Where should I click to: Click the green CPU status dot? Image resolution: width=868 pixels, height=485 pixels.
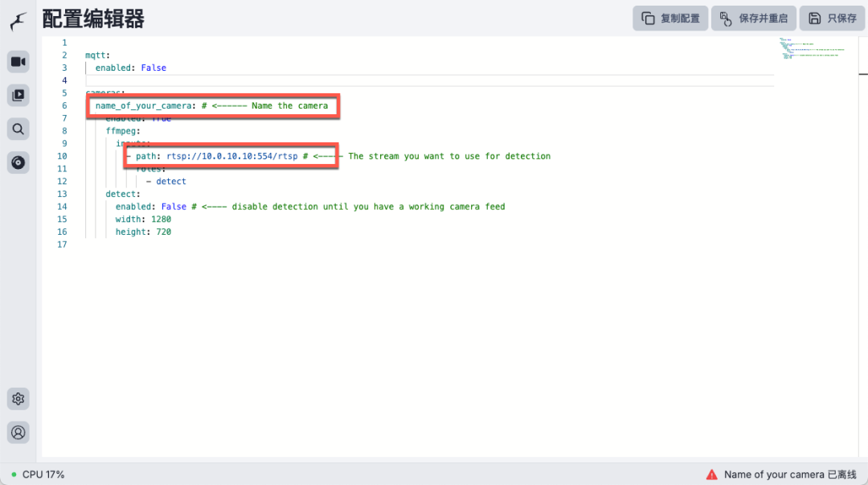coord(14,475)
